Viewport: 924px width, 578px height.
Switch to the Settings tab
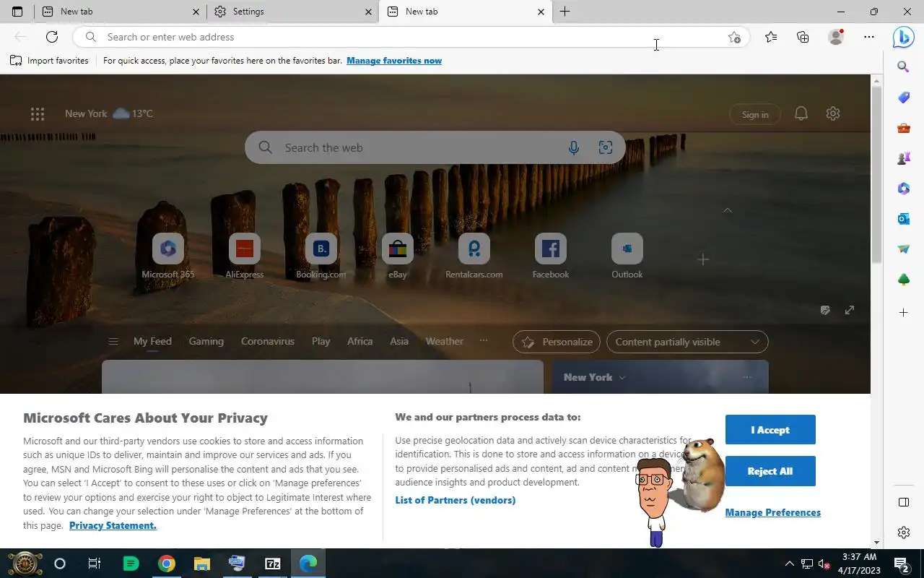click(x=292, y=12)
